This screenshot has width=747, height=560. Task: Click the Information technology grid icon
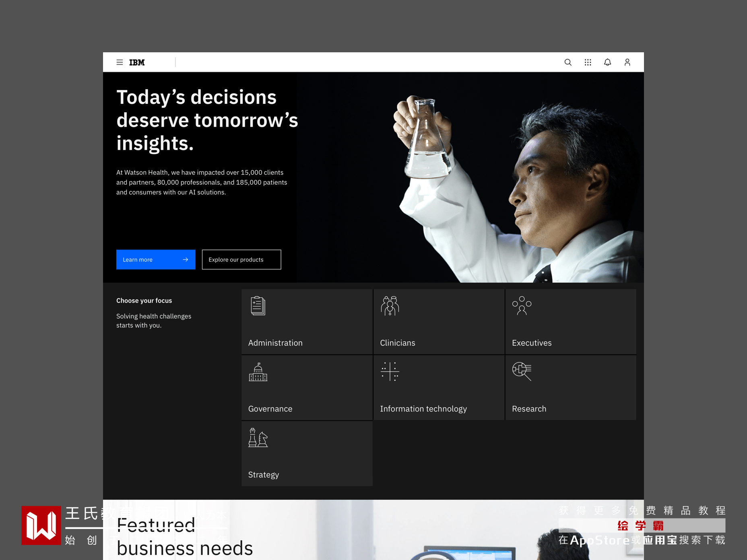click(390, 371)
